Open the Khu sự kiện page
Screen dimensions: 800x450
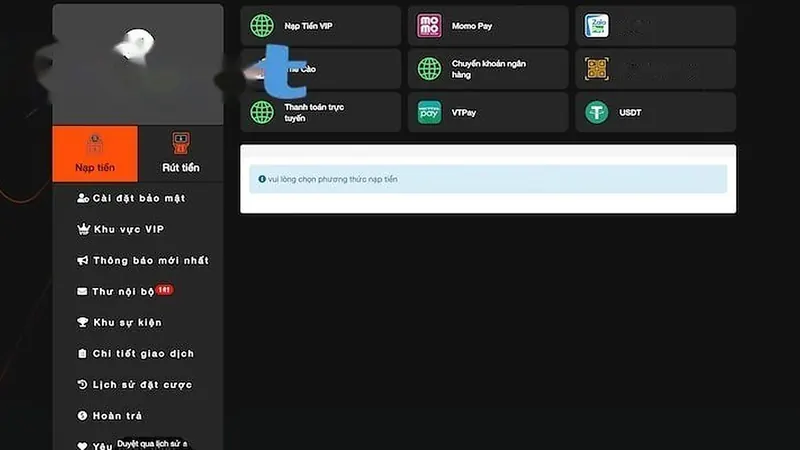tap(119, 322)
